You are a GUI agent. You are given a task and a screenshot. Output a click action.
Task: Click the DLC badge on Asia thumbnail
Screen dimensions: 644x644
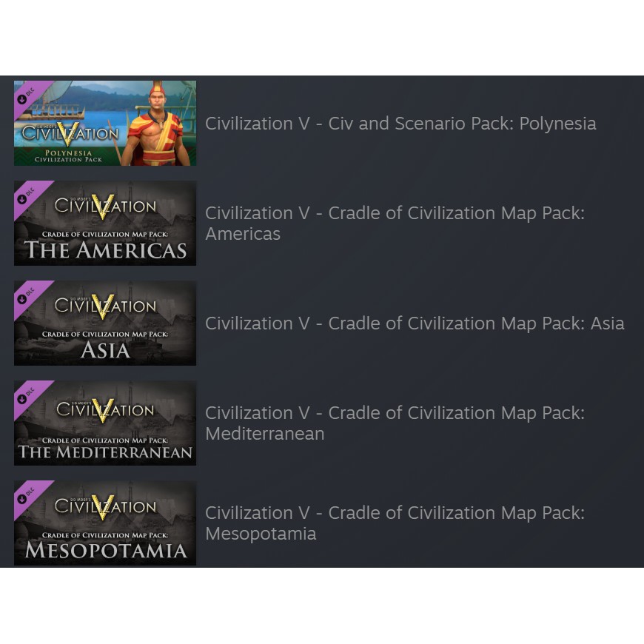coord(26,295)
